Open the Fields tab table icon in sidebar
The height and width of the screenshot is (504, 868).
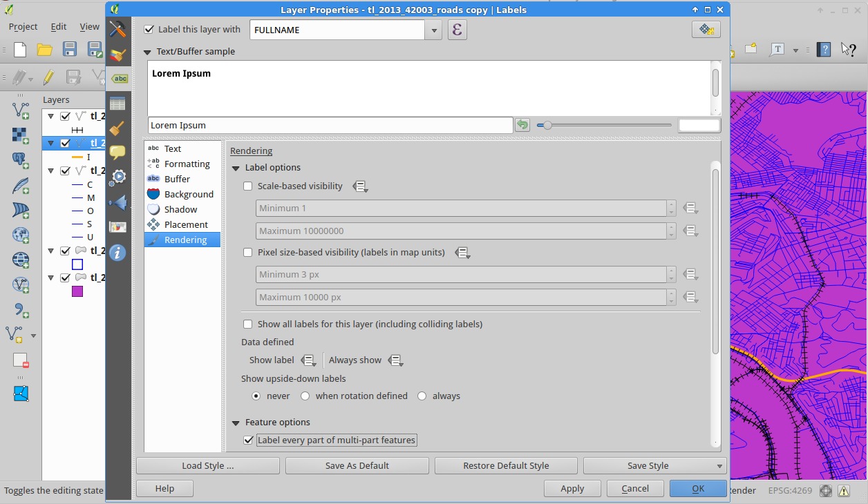click(x=118, y=104)
